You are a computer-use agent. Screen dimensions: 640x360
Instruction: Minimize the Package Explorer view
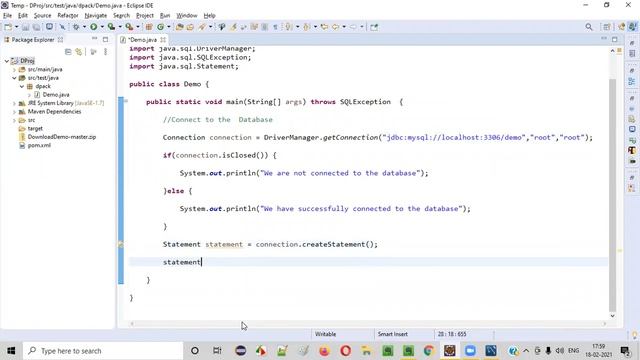click(x=94, y=39)
